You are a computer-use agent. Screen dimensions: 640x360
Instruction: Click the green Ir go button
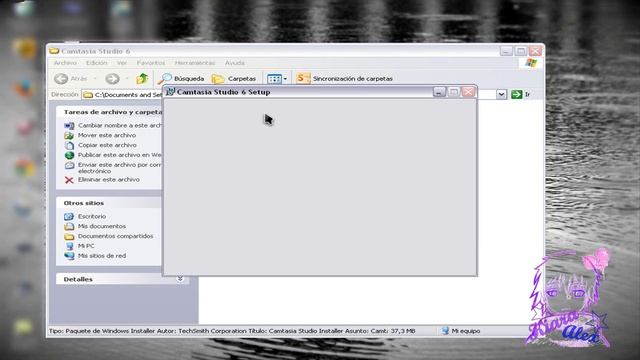pos(517,94)
